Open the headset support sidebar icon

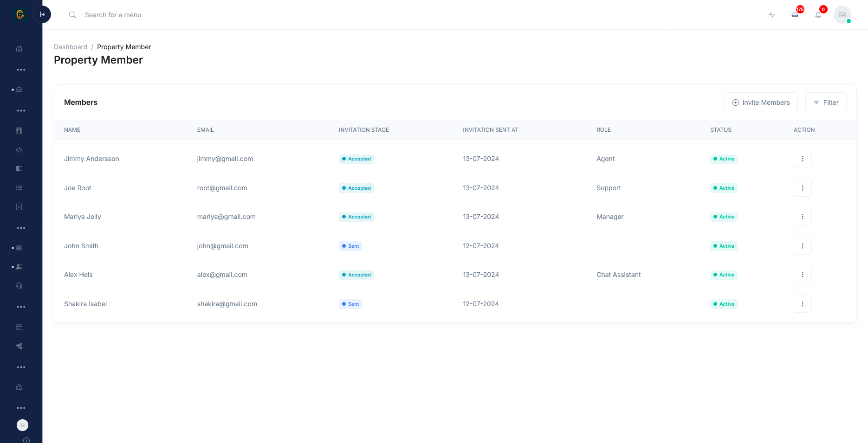click(x=19, y=286)
